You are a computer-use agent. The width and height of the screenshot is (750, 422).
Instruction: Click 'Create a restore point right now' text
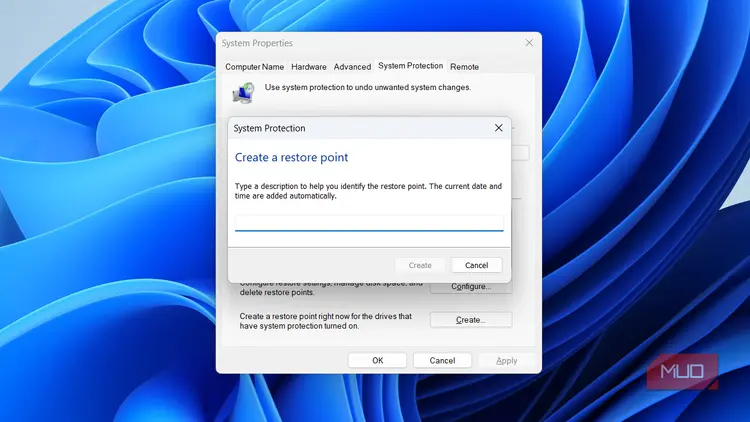(x=326, y=321)
